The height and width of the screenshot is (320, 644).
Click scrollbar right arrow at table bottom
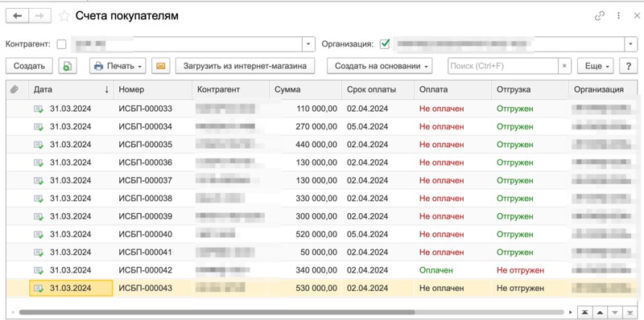572,312
